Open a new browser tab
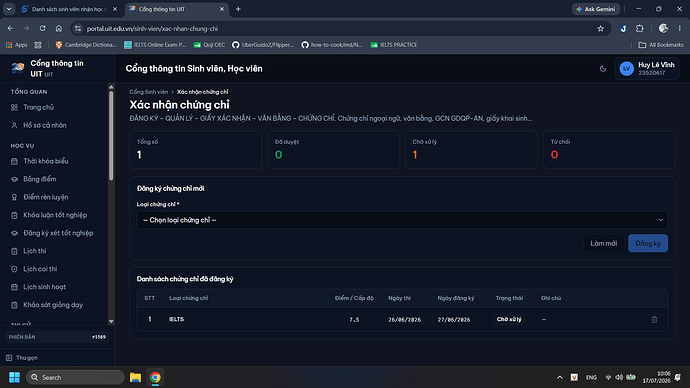Screen dimensions: 690x388 (x=238, y=9)
